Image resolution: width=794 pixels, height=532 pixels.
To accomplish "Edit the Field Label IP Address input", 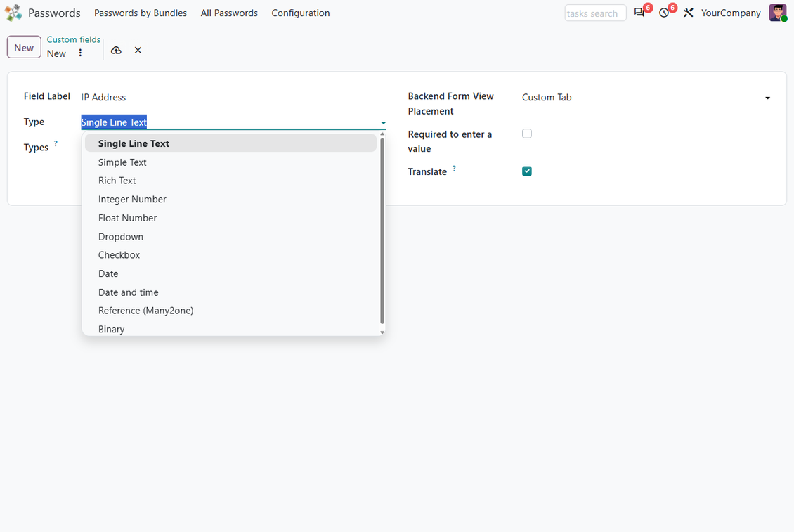I will tap(233, 97).
